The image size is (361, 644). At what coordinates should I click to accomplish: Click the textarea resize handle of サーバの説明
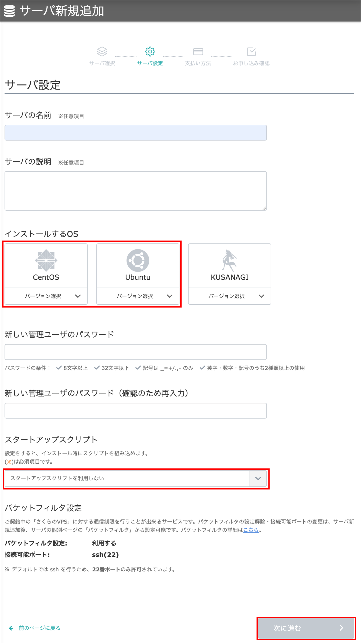pos(264,208)
